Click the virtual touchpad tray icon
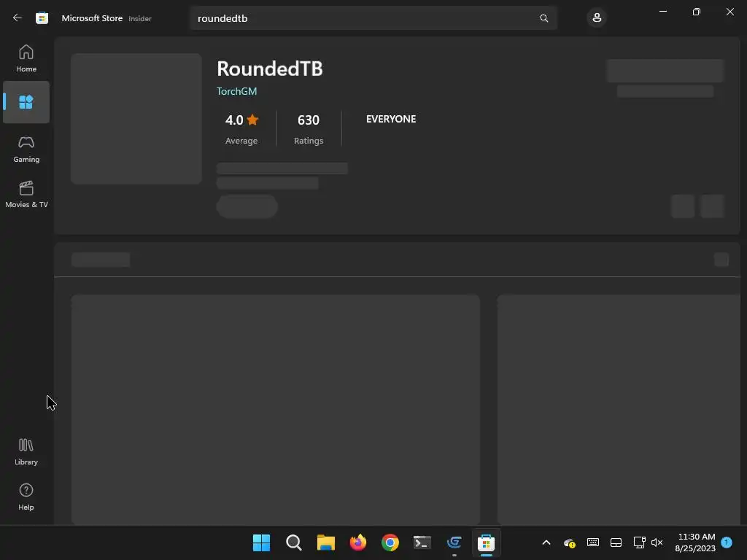Screen dimensions: 747x560 click(x=616, y=542)
